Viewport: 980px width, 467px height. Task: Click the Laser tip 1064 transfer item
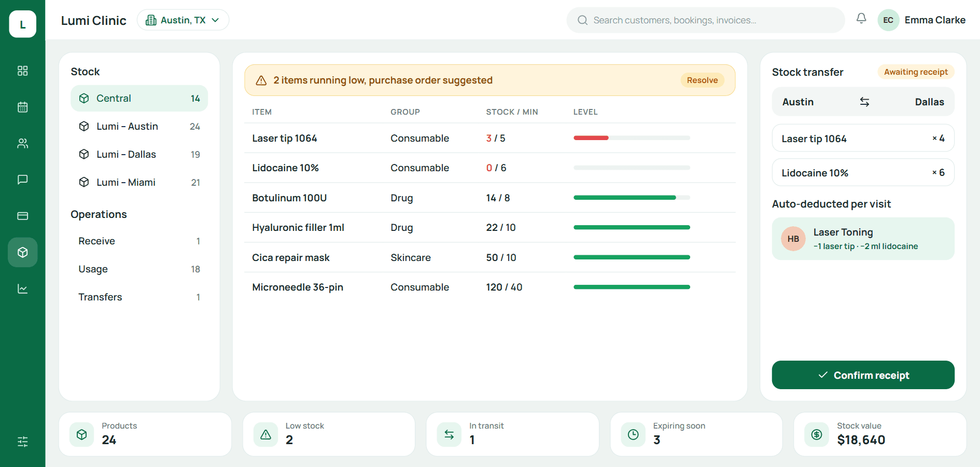click(x=863, y=139)
